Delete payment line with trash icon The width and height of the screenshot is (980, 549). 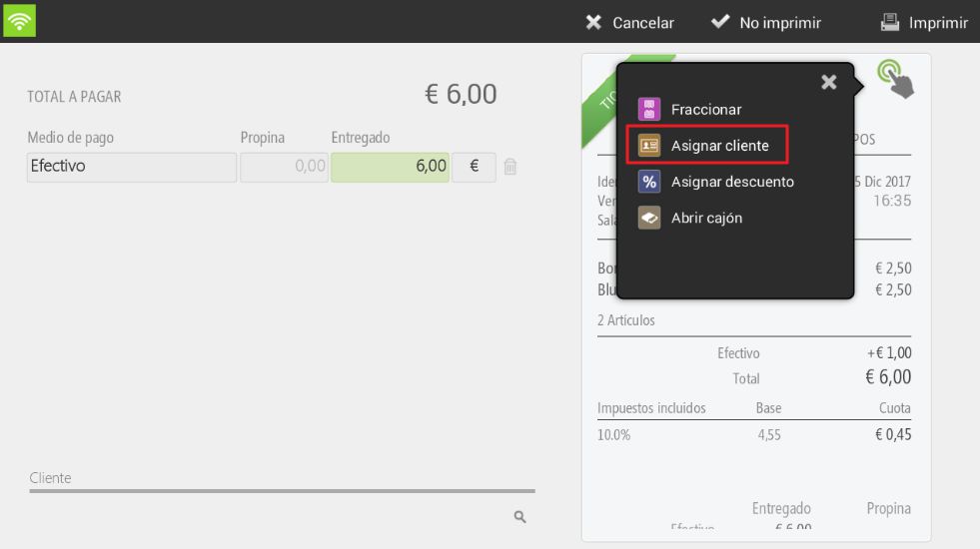coord(510,167)
